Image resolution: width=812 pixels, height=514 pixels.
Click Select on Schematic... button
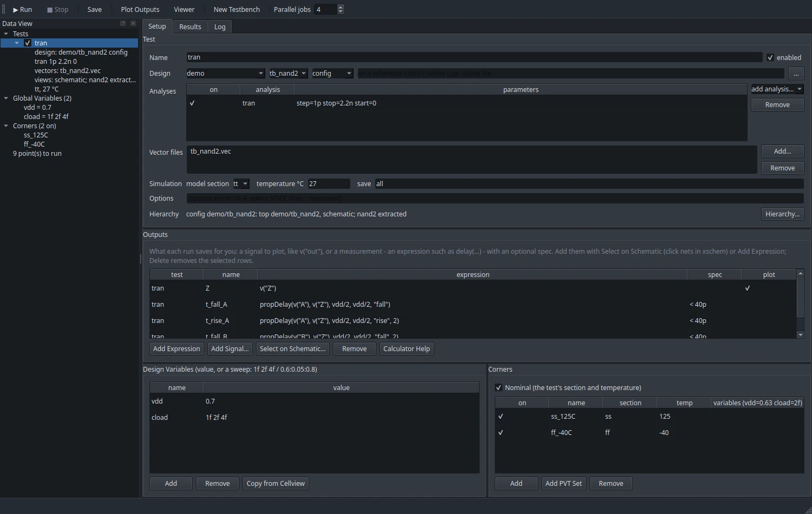click(293, 349)
